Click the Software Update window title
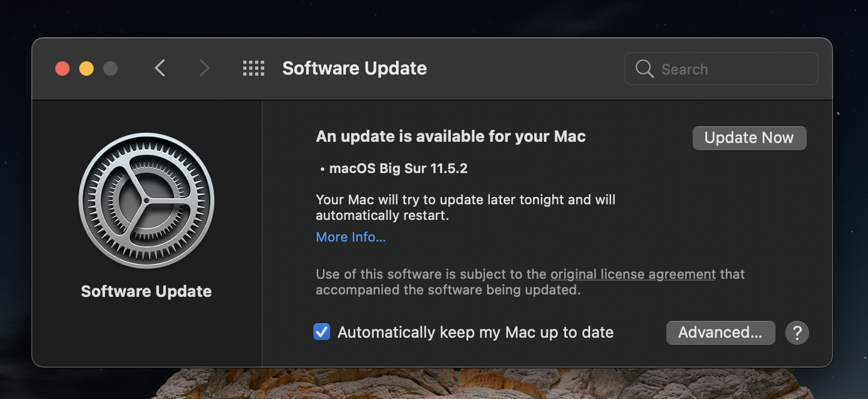The height and width of the screenshot is (399, 868). click(x=354, y=69)
